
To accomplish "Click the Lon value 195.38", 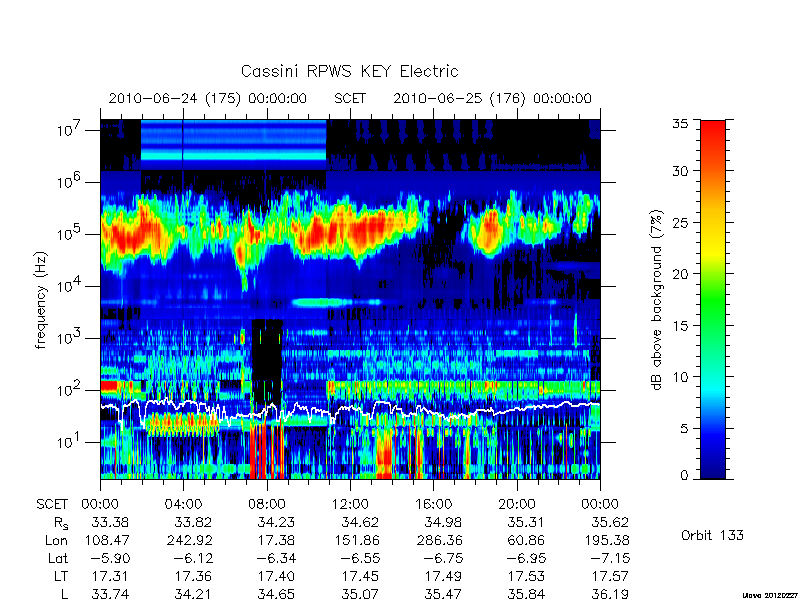I will point(607,540).
